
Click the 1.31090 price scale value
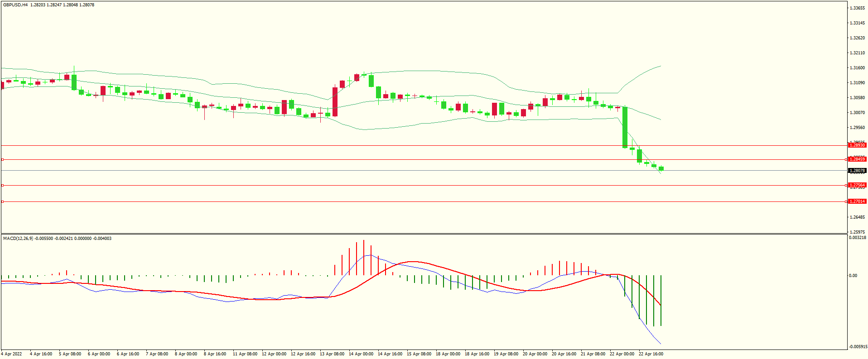(x=857, y=83)
